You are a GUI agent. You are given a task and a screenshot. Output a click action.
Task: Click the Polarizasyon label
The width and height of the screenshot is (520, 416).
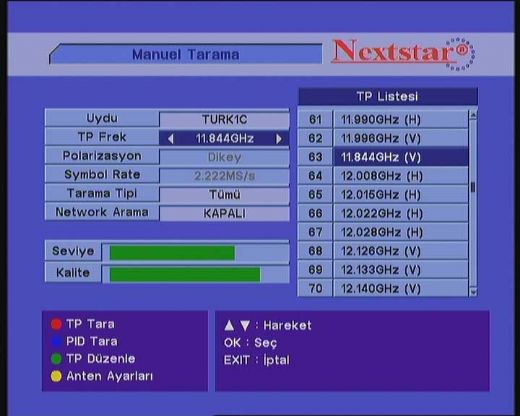point(102,156)
